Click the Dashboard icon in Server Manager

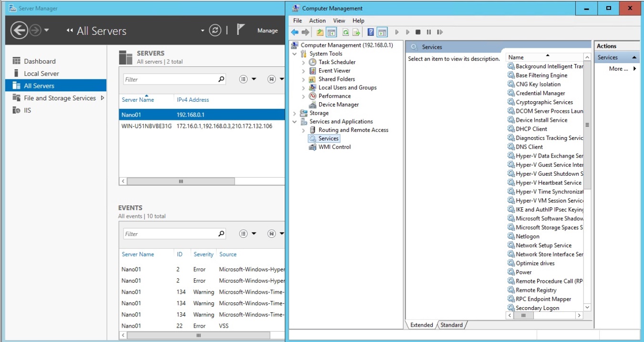(x=17, y=61)
